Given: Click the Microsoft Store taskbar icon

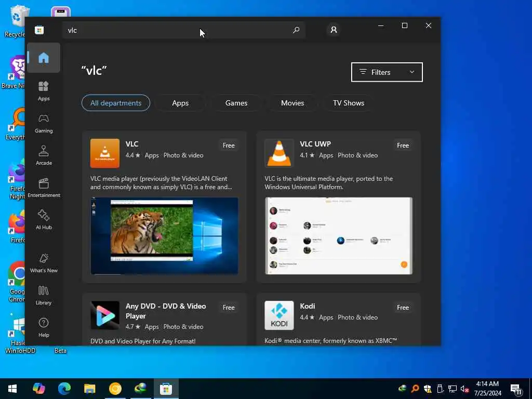Looking at the screenshot, I should coord(166,389).
